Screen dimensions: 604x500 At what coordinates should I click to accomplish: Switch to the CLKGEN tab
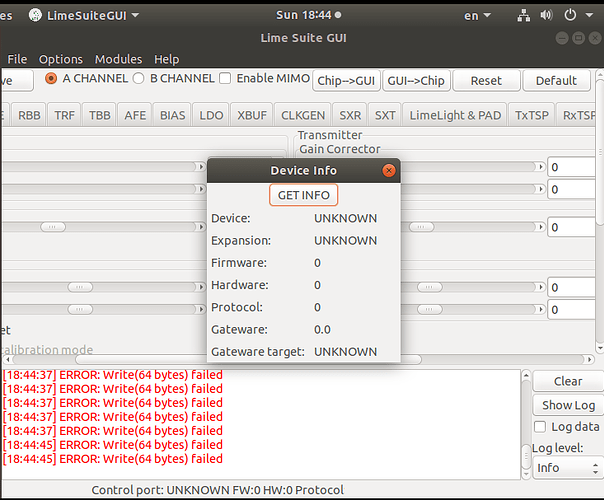click(x=303, y=115)
